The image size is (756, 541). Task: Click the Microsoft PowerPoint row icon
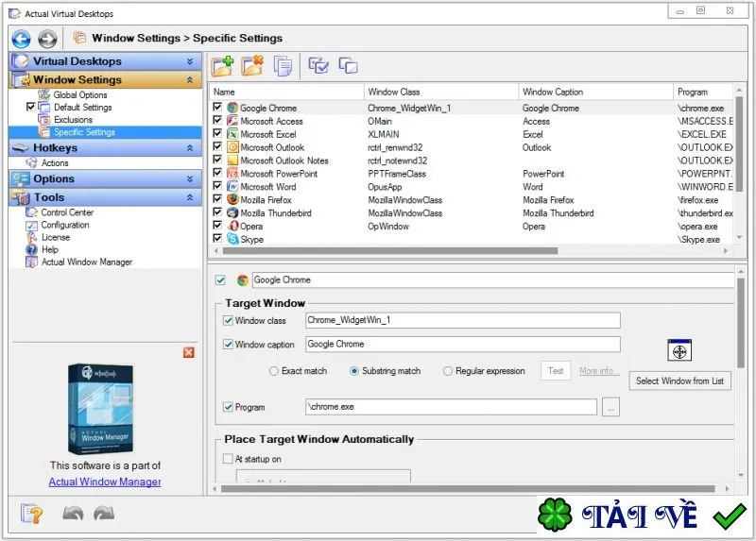pyautogui.click(x=232, y=173)
